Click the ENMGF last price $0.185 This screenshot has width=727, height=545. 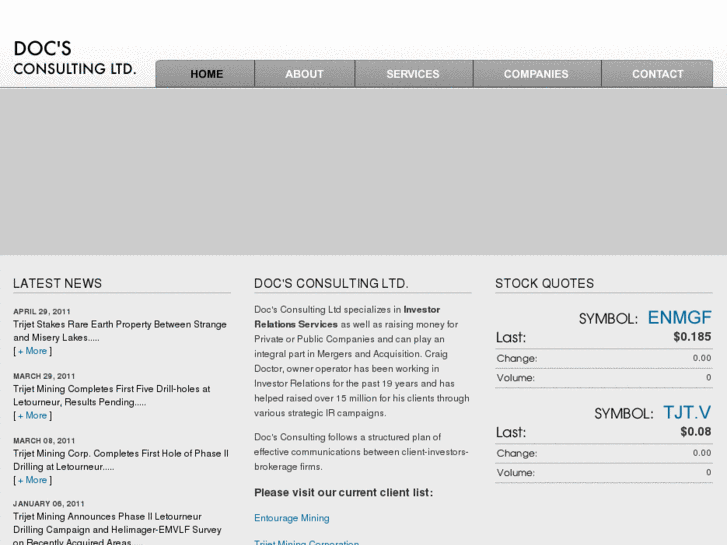tap(692, 337)
